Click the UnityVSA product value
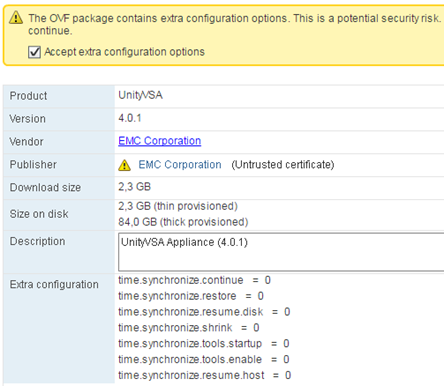 (141, 95)
